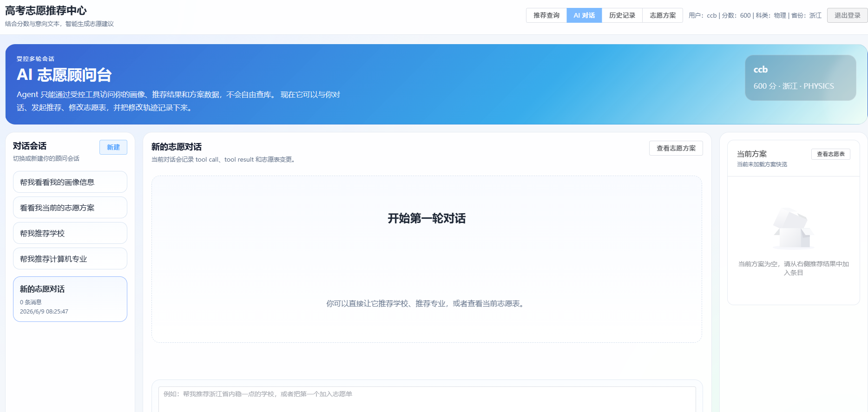Click the 查看志愿方案 button

(x=676, y=148)
